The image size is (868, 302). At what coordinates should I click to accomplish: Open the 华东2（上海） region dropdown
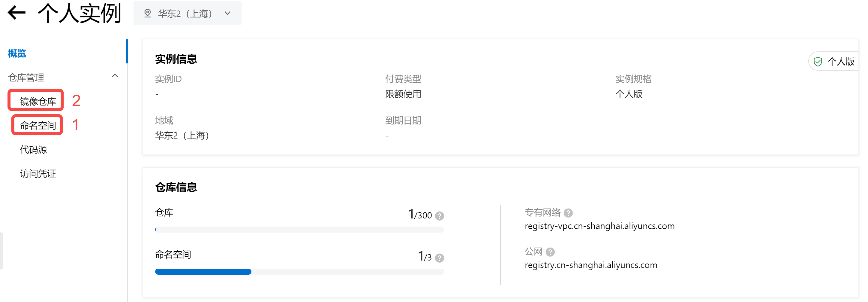pos(187,13)
